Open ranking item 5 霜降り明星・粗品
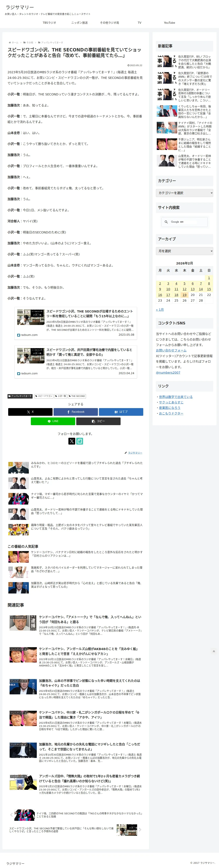219x868 pixels. (x=76, y=529)
